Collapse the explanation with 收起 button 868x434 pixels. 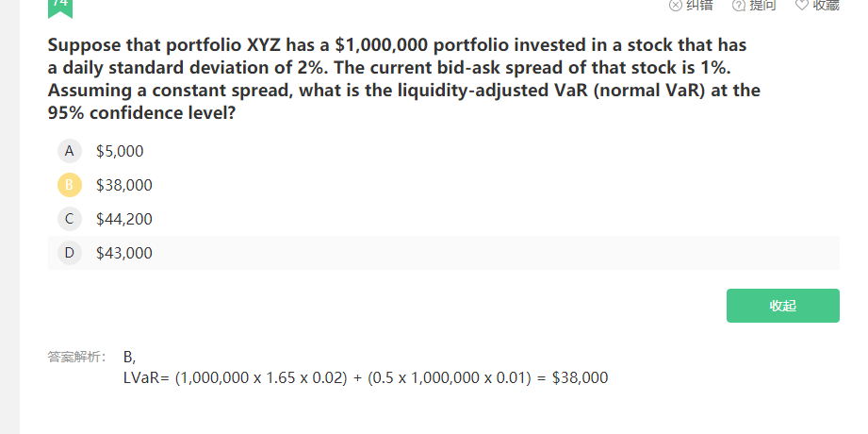click(x=783, y=306)
